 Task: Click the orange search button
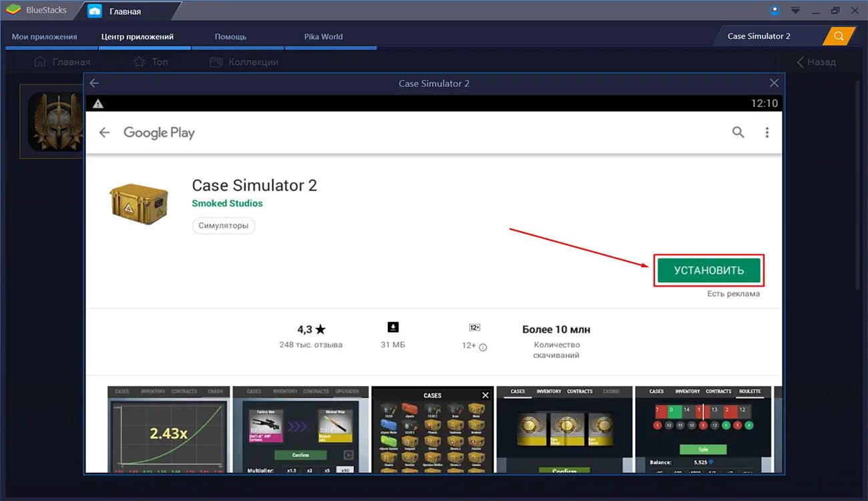click(839, 36)
